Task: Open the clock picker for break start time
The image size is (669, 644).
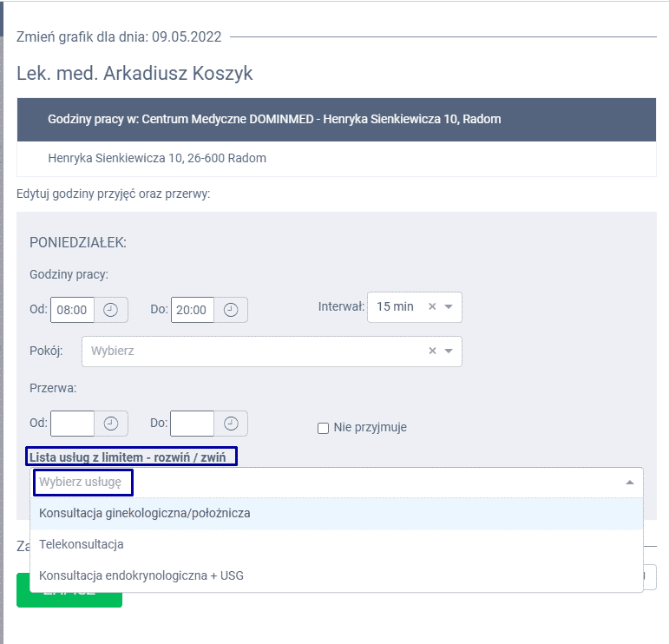Action: click(111, 424)
